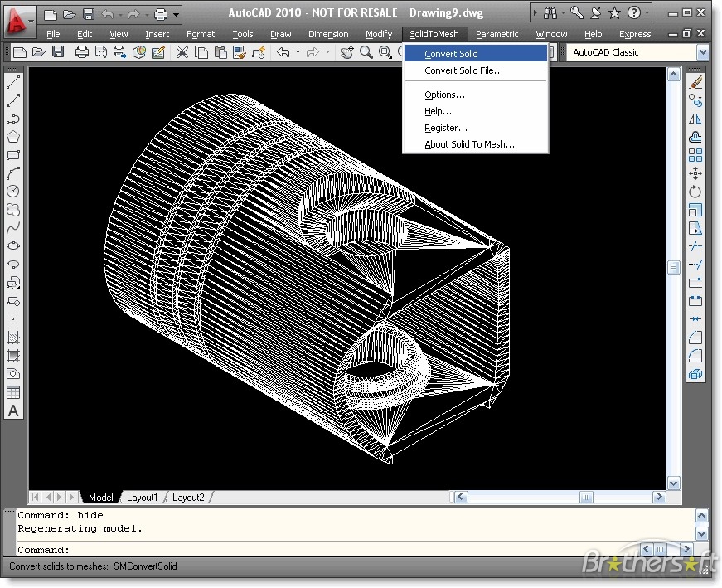
Task: Select the Construction Line tool
Action: [13, 100]
